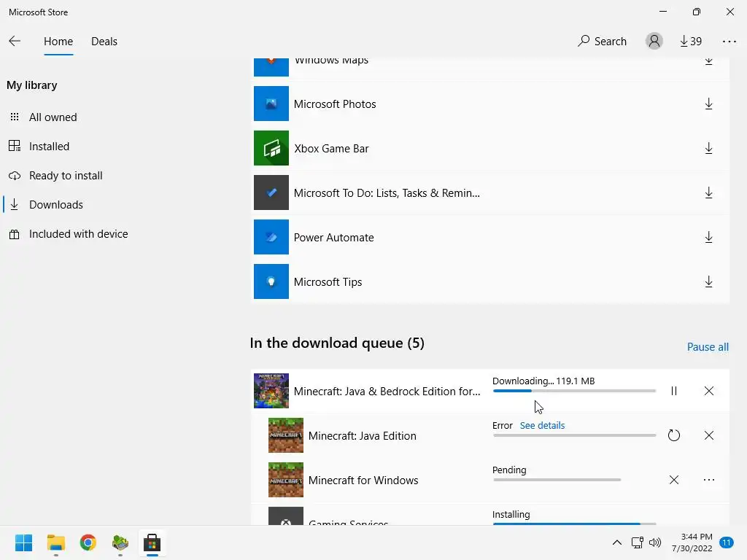Click the Xbox Game Bar name
The image size is (747, 560).
coord(332,149)
